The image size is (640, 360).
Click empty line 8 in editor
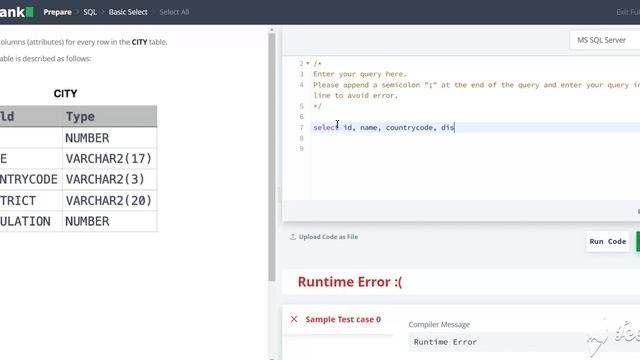click(x=476, y=138)
